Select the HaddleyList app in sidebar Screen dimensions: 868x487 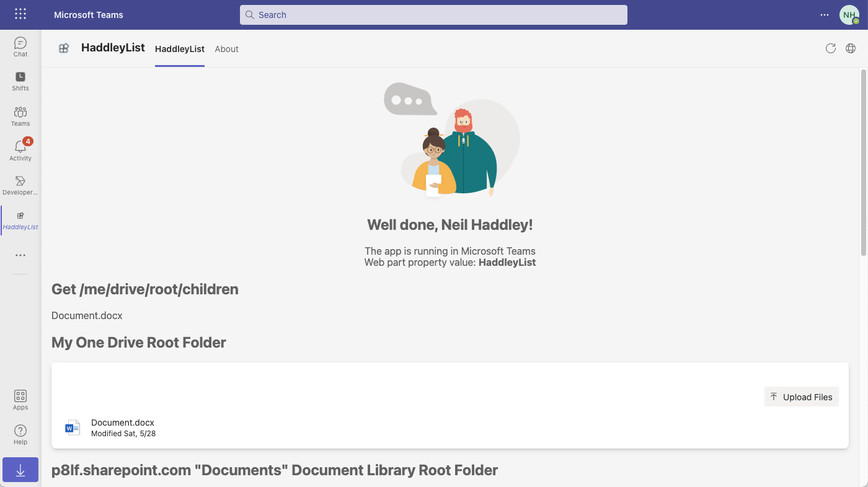click(x=20, y=220)
